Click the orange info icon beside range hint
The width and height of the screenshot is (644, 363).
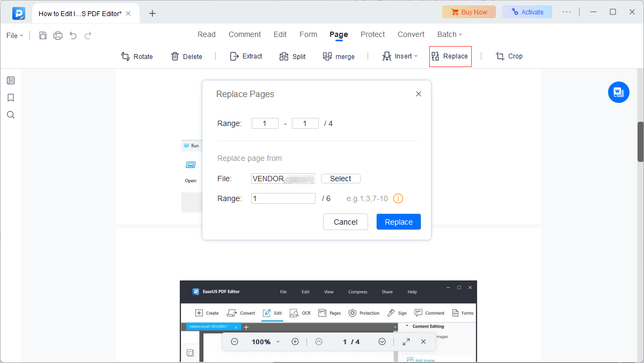[398, 198]
